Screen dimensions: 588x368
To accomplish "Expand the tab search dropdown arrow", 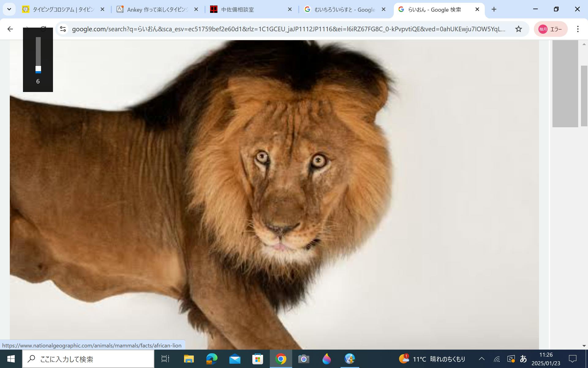I will click(x=9, y=9).
